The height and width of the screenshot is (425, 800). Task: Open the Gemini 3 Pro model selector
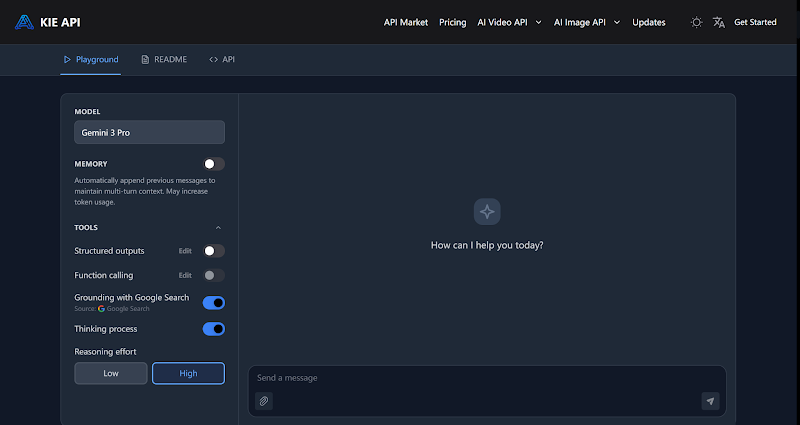[149, 132]
